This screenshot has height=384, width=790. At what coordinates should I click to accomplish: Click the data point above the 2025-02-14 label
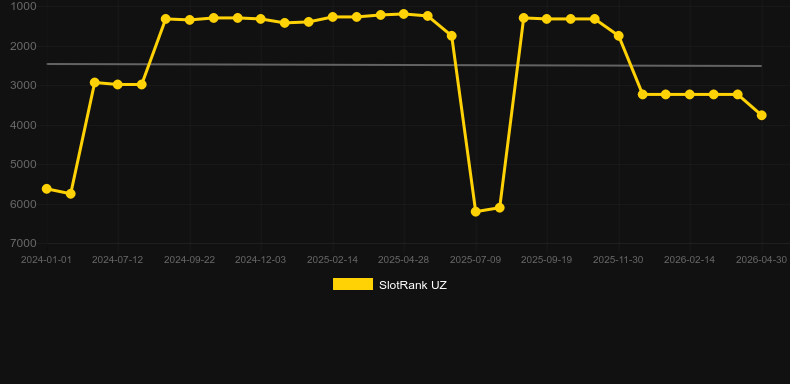[333, 17]
